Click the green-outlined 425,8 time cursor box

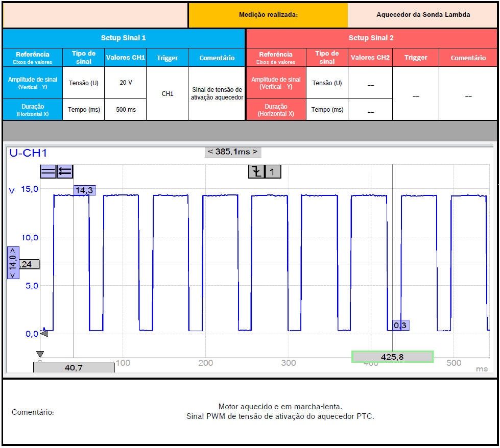[392, 357]
